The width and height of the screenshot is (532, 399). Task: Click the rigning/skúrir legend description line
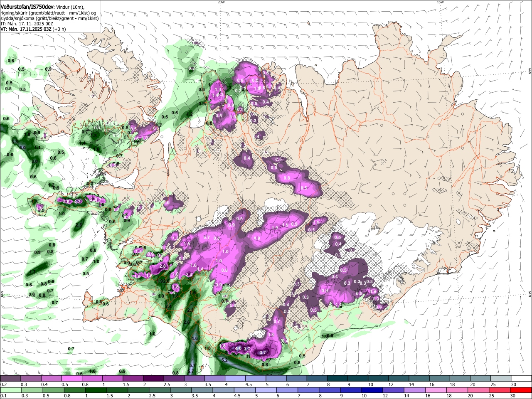[x=48, y=13]
